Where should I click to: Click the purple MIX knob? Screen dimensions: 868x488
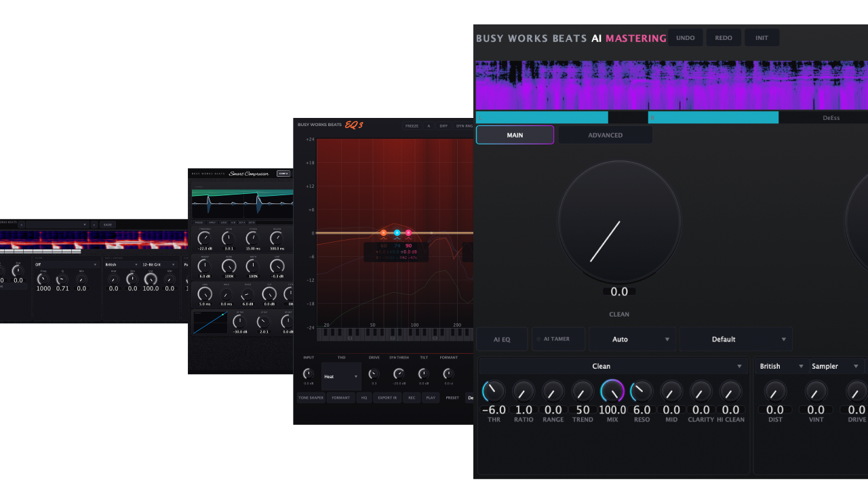coord(612,391)
